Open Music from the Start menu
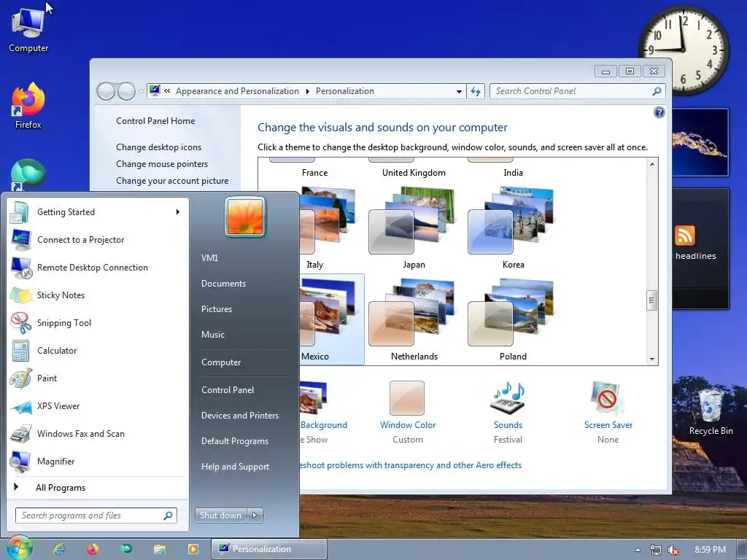 click(x=212, y=334)
